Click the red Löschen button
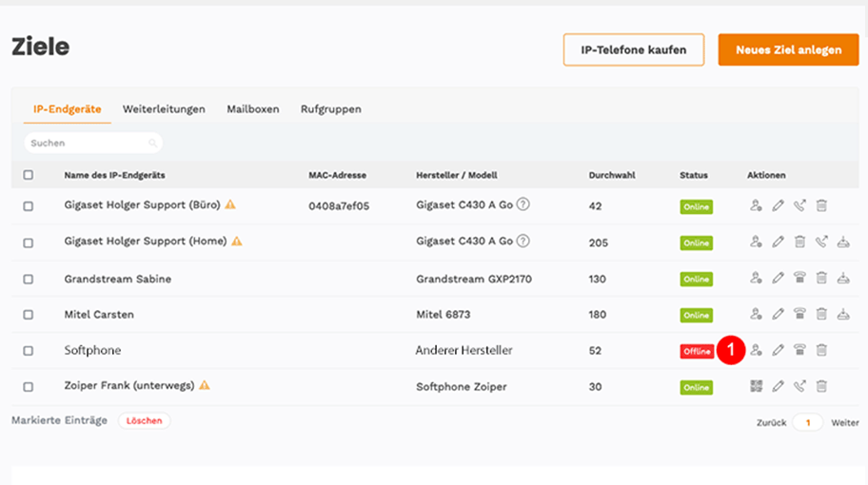The width and height of the screenshot is (868, 485). pos(144,421)
